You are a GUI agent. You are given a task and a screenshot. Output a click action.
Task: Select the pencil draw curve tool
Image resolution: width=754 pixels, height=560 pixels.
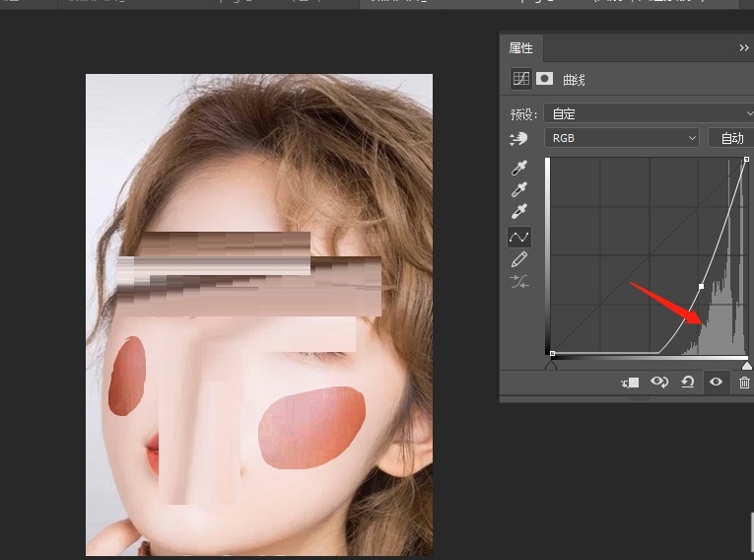point(519,259)
